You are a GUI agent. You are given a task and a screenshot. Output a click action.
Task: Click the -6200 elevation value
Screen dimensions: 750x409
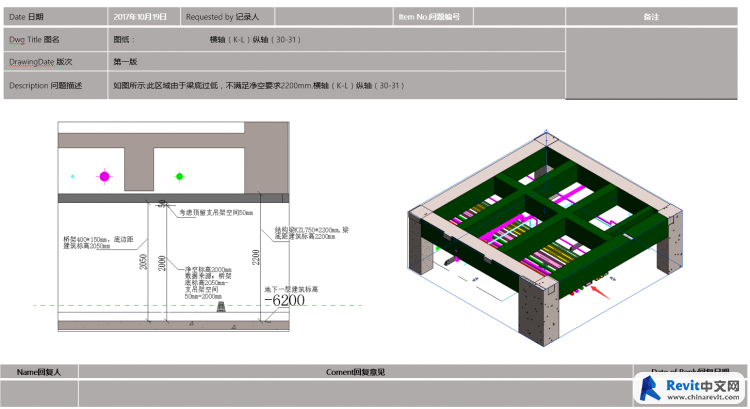(x=285, y=300)
